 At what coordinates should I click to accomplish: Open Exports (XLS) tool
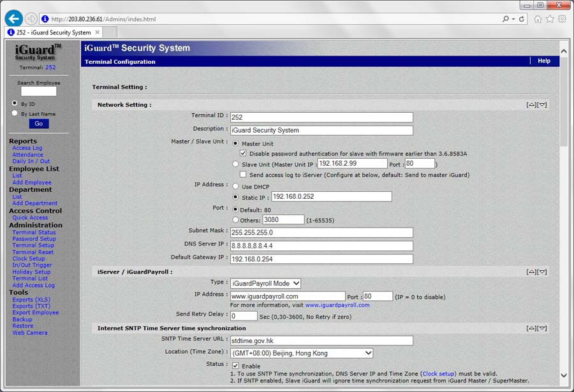31,300
